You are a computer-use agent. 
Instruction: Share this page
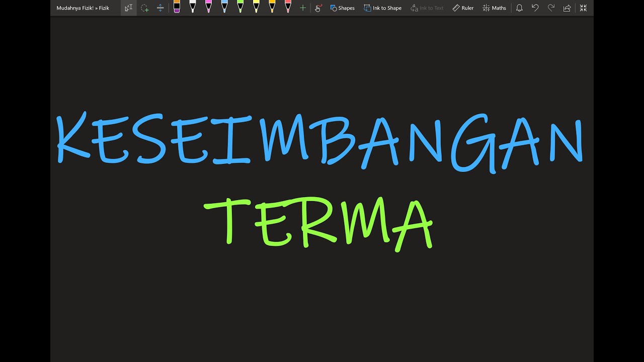(567, 8)
